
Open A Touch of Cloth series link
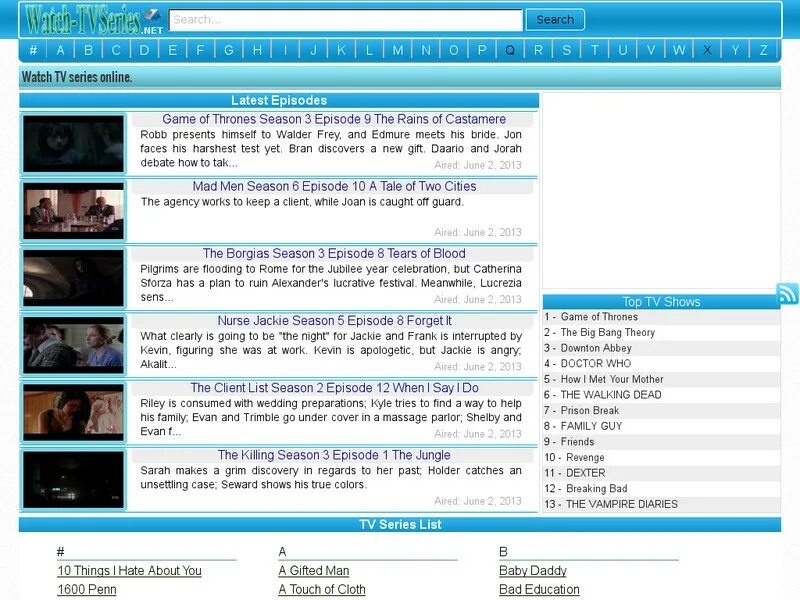[322, 589]
